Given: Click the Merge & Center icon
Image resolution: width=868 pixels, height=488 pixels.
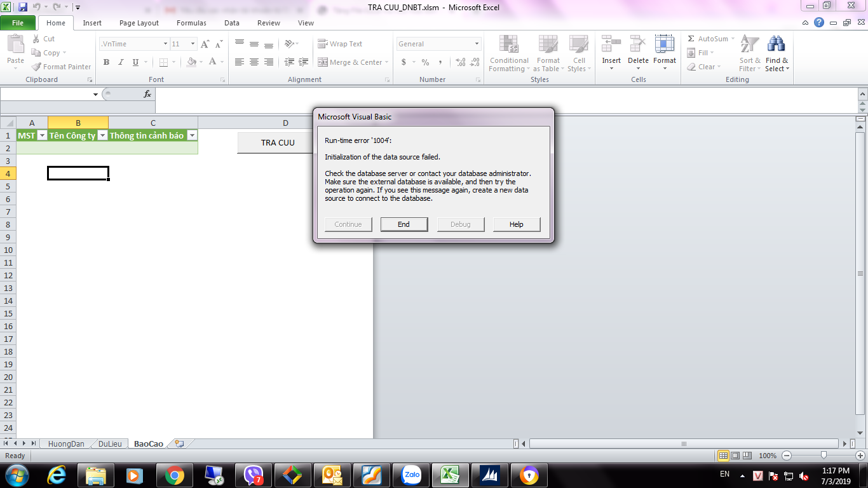Looking at the screenshot, I should (x=323, y=62).
